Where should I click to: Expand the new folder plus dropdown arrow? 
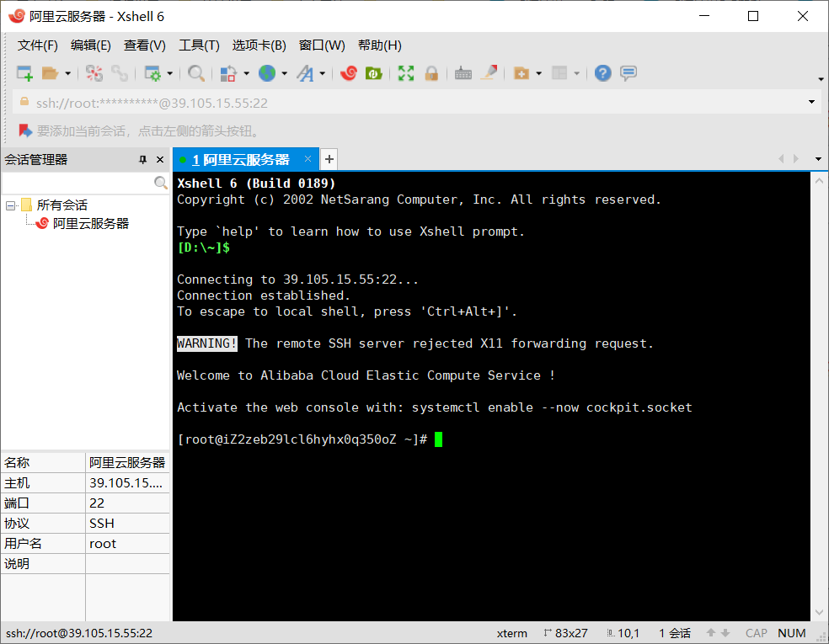pyautogui.click(x=538, y=73)
